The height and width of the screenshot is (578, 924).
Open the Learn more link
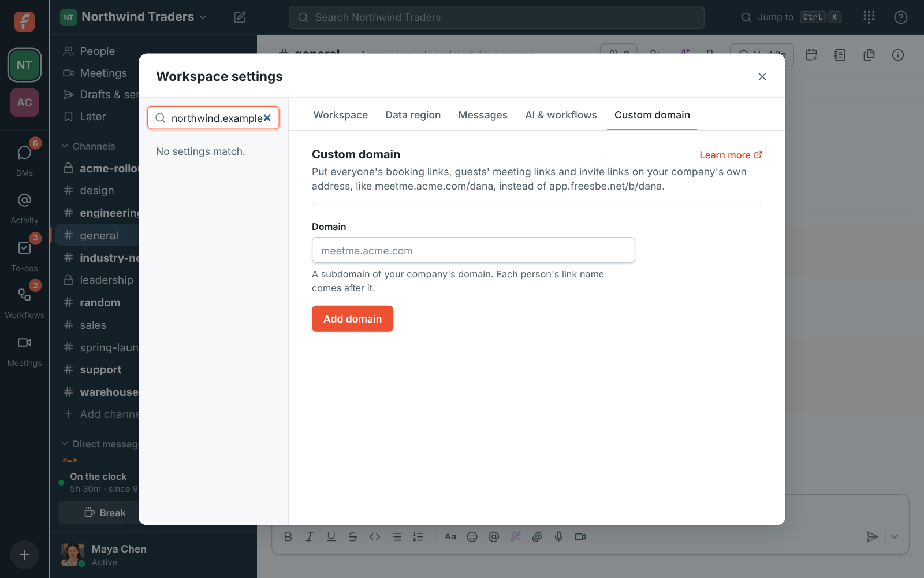point(731,155)
